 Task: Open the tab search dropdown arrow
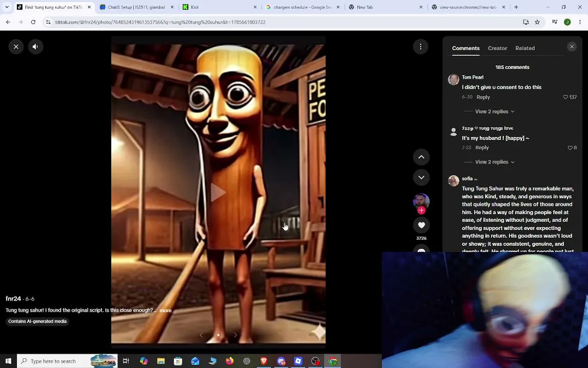tap(7, 7)
